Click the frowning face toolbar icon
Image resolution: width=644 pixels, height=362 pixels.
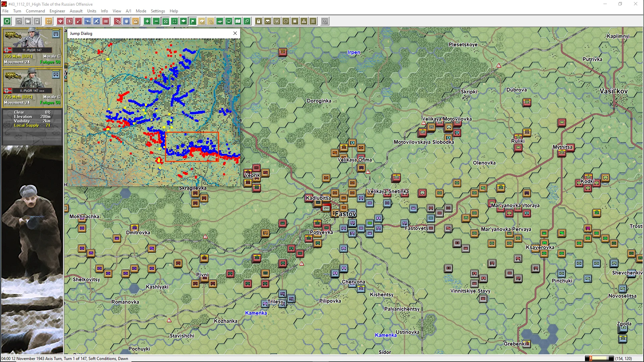(286, 21)
